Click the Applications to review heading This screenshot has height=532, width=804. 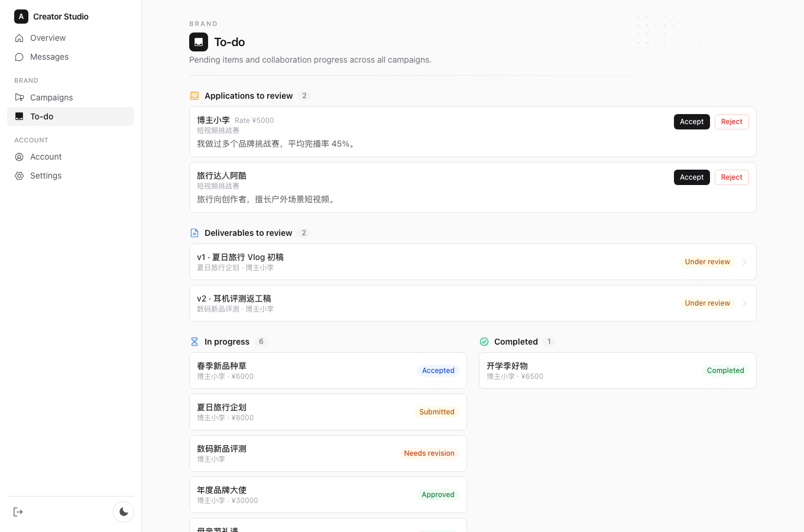point(249,96)
